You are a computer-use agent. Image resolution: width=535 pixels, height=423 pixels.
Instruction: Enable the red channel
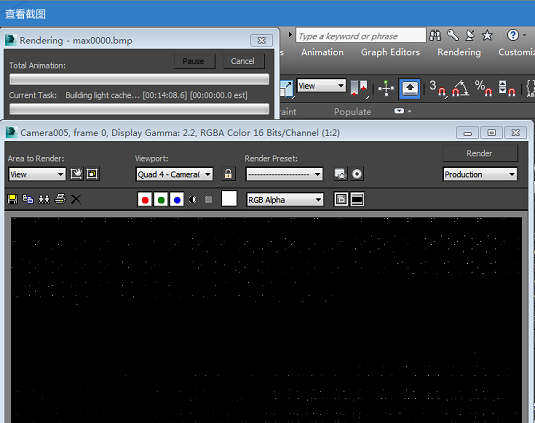(145, 200)
